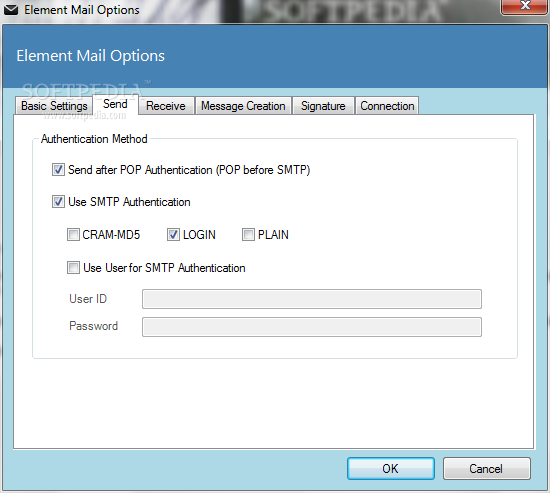
Task: Click the User ID label
Action: click(x=88, y=299)
